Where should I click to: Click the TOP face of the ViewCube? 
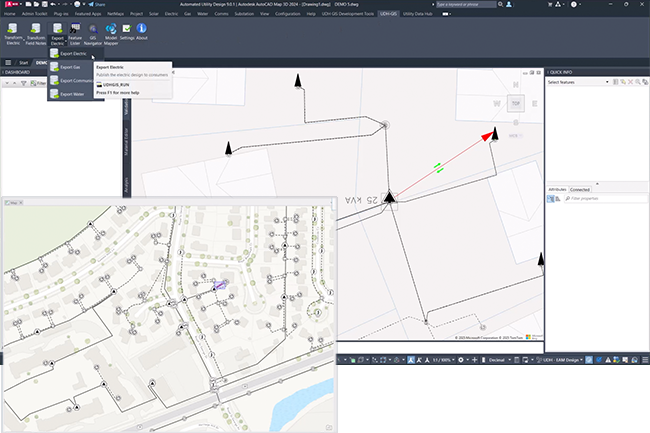[515, 104]
